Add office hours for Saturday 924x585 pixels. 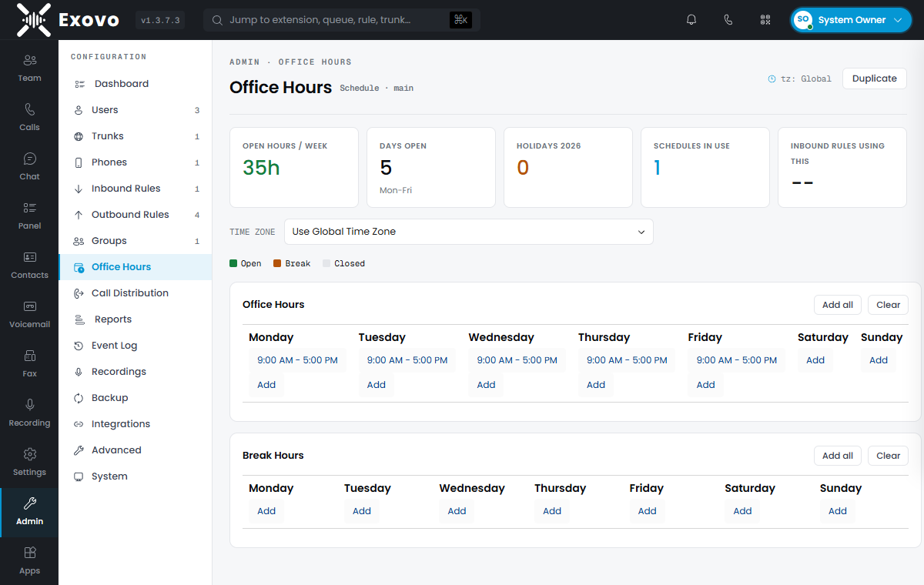815,360
